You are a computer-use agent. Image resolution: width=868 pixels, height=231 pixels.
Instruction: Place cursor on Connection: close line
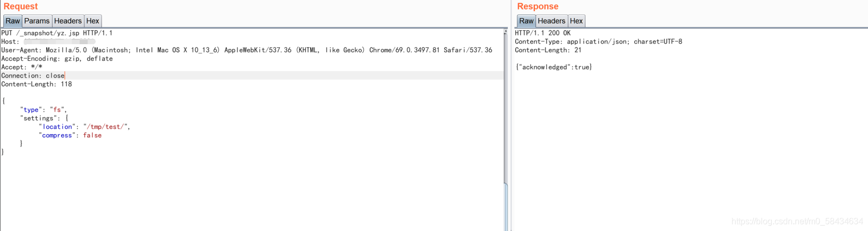(x=33, y=76)
